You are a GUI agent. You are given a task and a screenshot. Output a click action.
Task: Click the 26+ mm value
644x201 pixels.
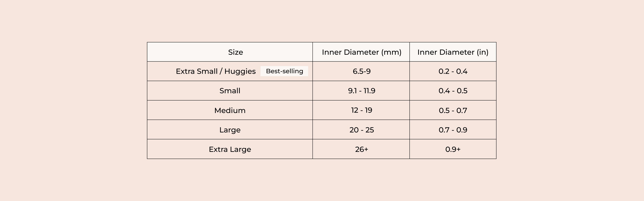[x=362, y=149]
